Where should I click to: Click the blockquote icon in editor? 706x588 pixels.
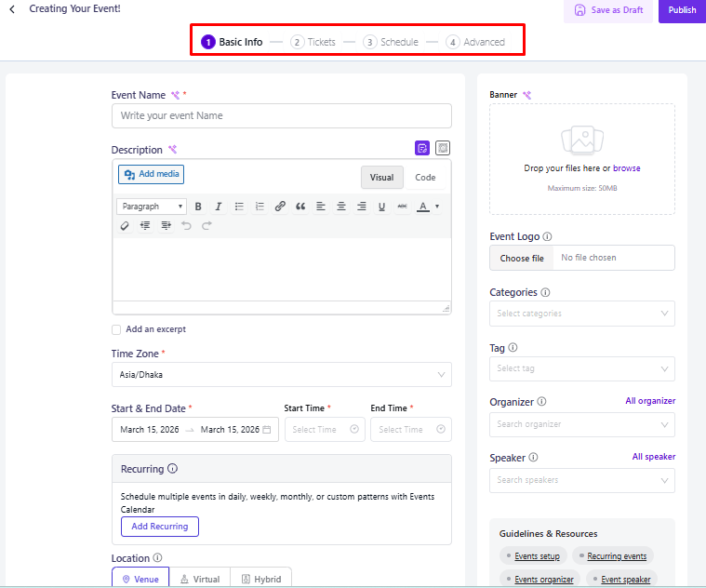coord(300,207)
